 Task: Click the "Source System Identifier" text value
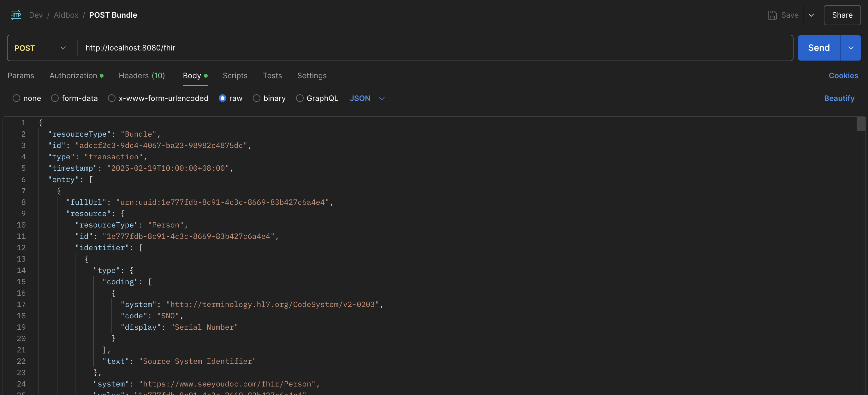tap(198, 361)
